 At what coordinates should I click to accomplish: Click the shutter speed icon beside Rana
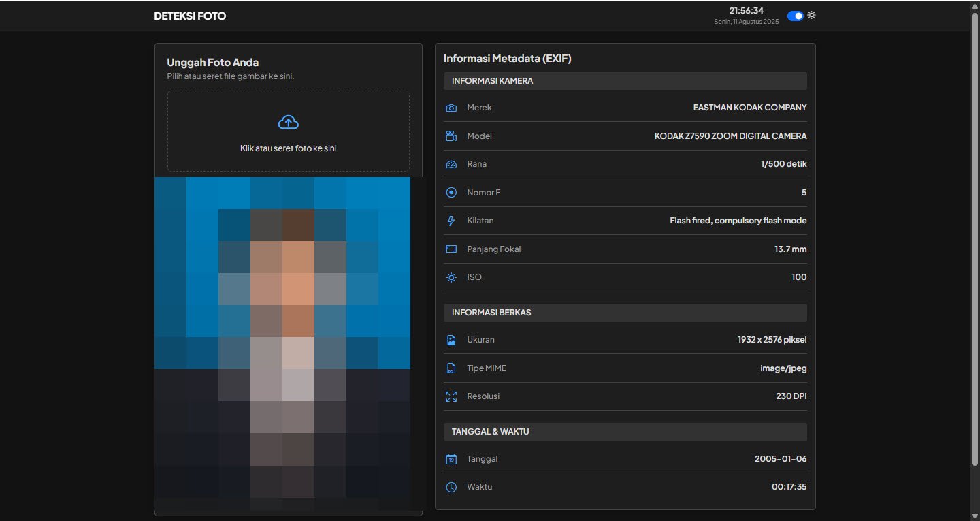451,164
